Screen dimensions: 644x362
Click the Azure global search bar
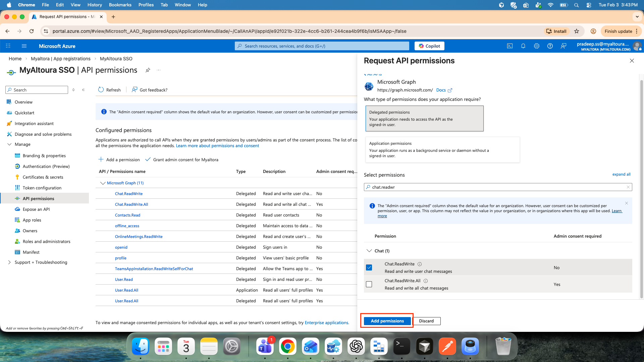click(x=322, y=46)
